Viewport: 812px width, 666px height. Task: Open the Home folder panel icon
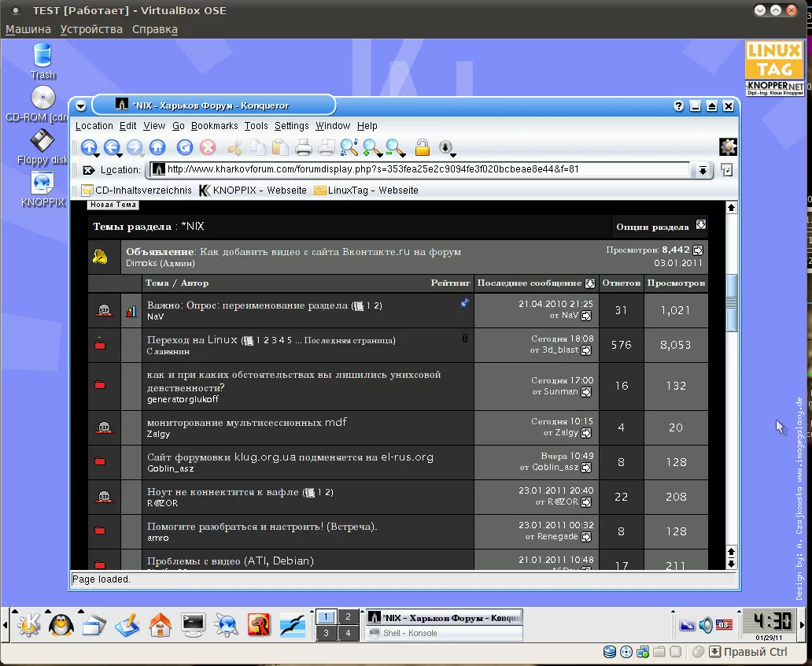coord(160,624)
